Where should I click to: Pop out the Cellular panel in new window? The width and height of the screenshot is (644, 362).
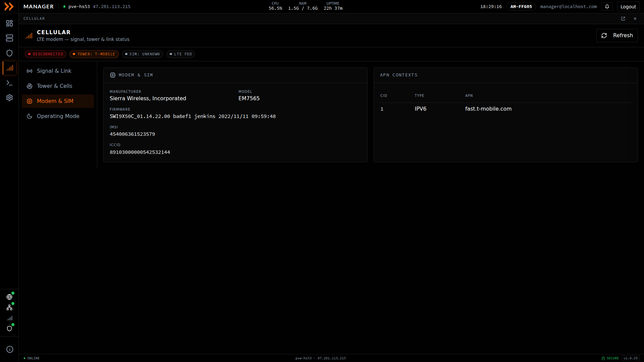[x=623, y=19]
